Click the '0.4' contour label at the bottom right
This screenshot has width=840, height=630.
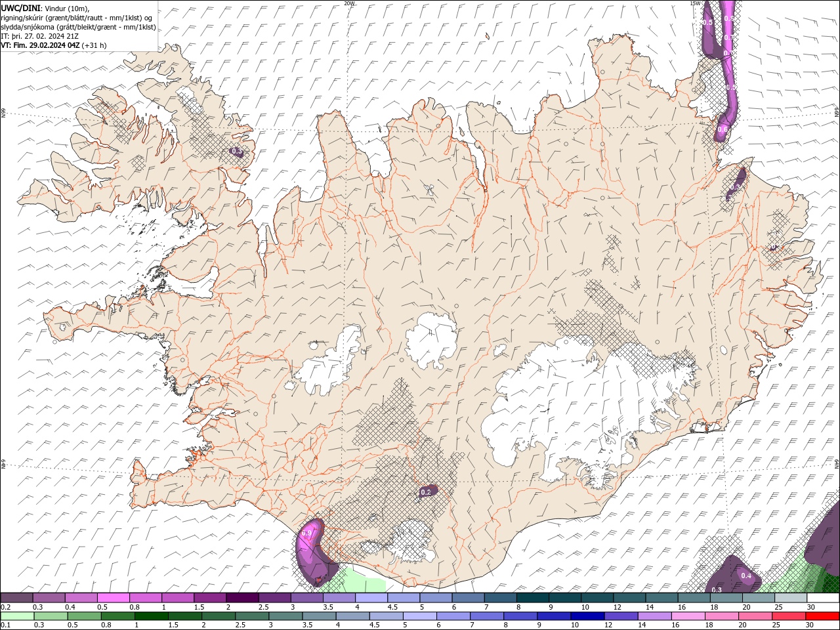point(746,576)
